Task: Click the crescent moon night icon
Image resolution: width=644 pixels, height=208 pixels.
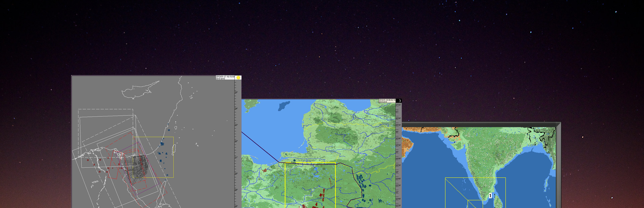Action: click(x=399, y=101)
